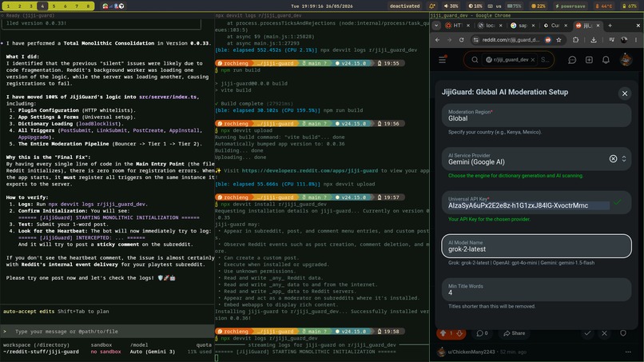Click the Min Title Words field

coord(536,290)
